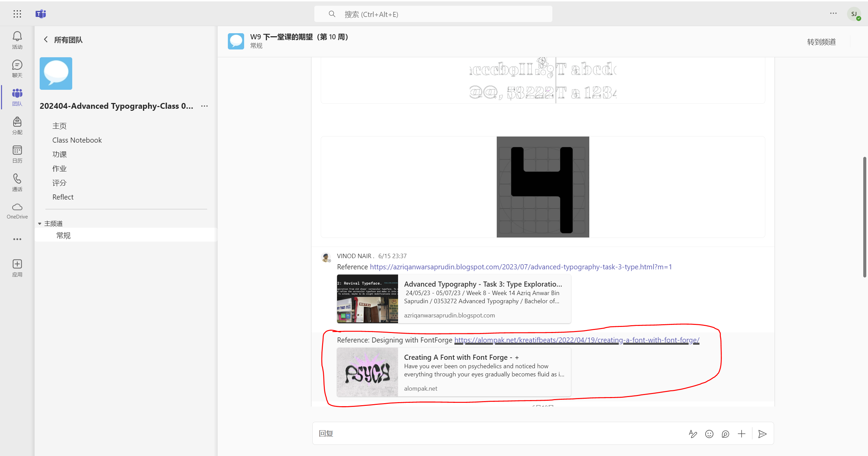The height and width of the screenshot is (456, 868).
Task: Click the search box (搜索)
Action: tap(433, 14)
